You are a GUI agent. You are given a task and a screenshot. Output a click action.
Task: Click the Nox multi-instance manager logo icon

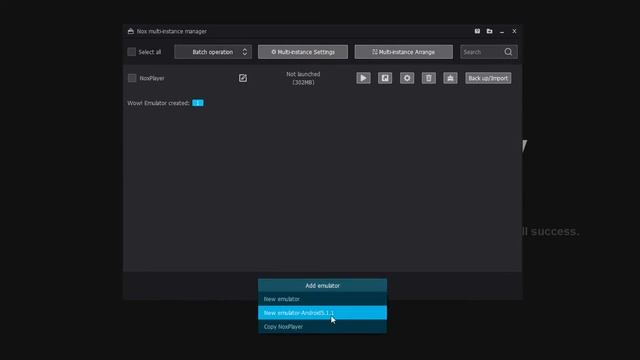point(131,31)
